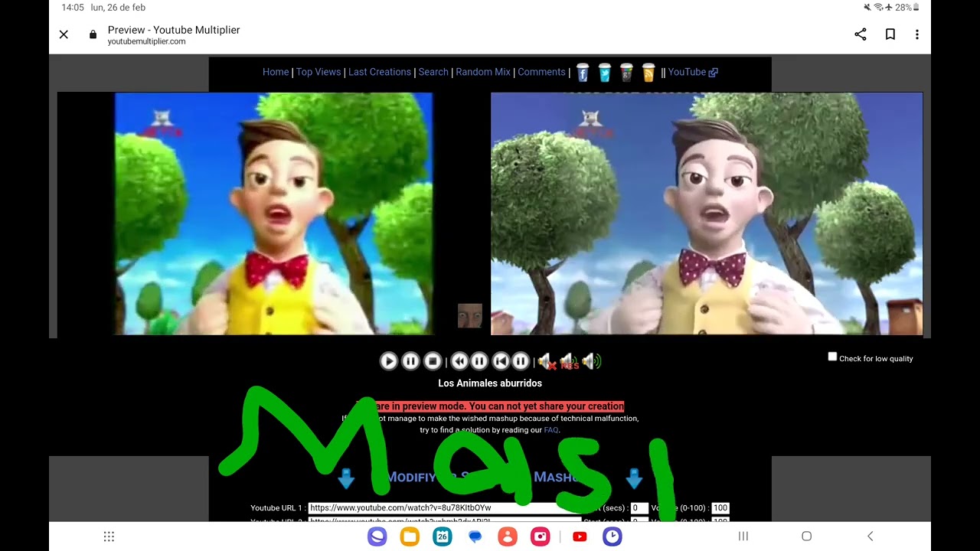The height and width of the screenshot is (551, 980).
Task: Share via Google Plus cup icon
Action: [627, 72]
